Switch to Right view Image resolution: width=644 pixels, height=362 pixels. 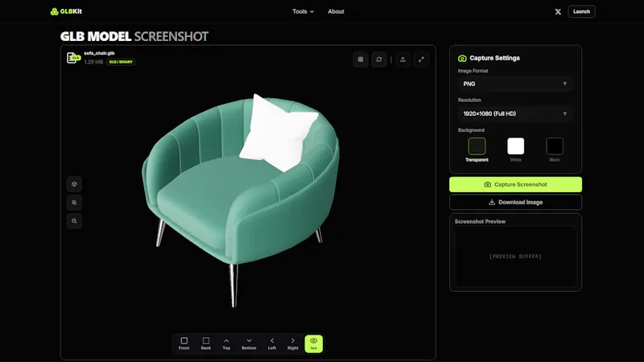tap(293, 343)
